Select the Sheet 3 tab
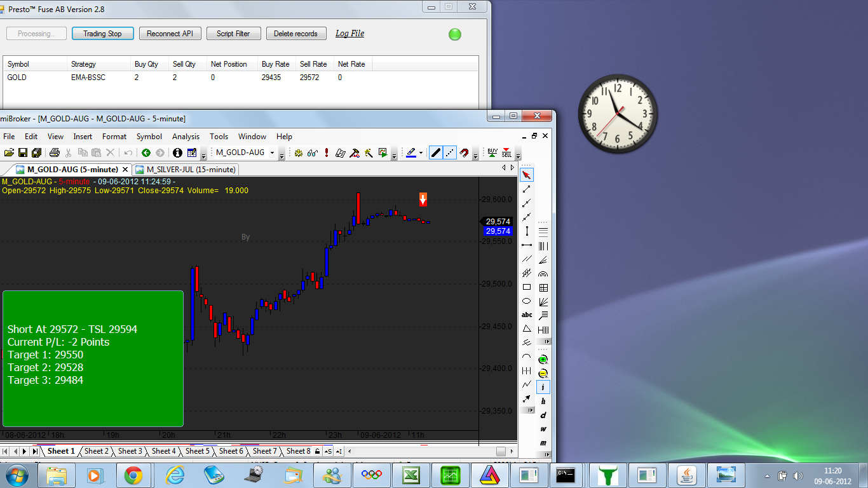This screenshot has height=488, width=868. [130, 451]
